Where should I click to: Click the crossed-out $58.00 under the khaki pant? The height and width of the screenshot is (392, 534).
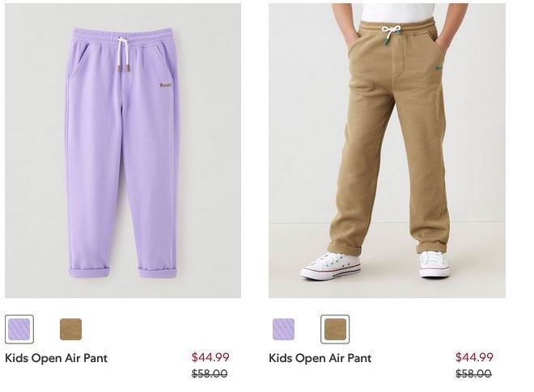click(473, 373)
